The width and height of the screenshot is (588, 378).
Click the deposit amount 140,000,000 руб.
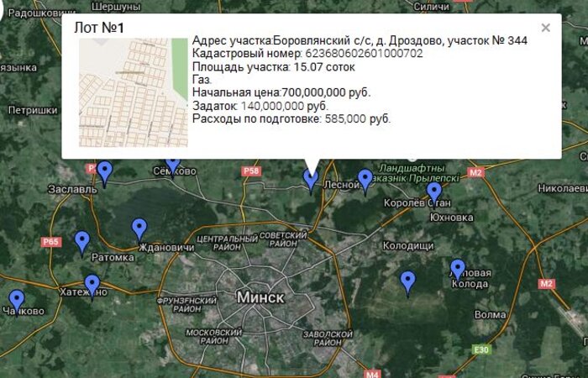(284, 106)
